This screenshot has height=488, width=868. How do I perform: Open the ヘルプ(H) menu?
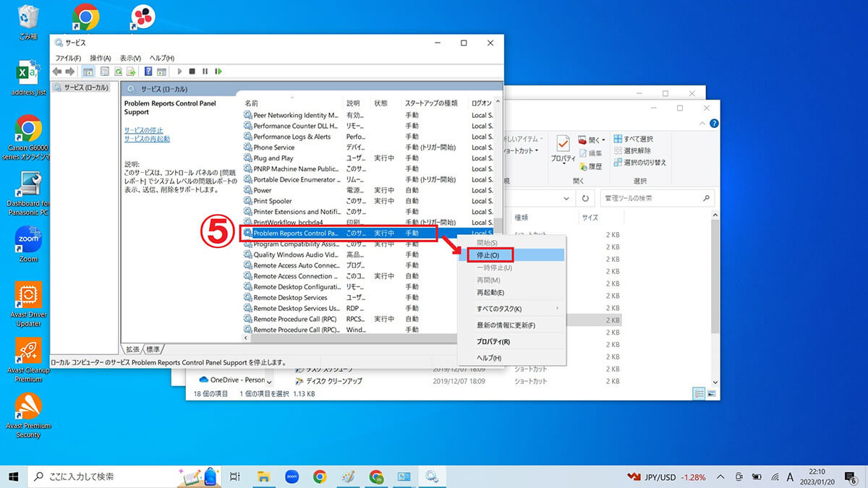tap(161, 58)
